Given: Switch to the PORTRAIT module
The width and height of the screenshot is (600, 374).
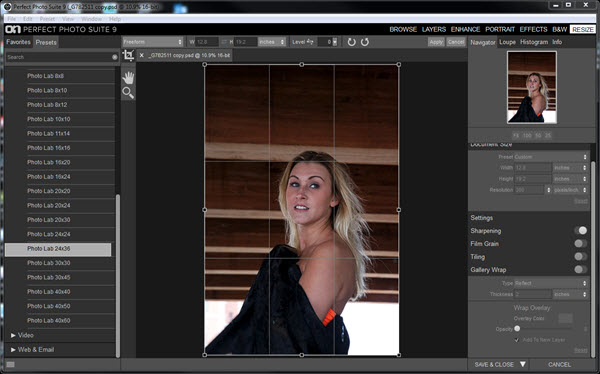Looking at the screenshot, I should (500, 29).
